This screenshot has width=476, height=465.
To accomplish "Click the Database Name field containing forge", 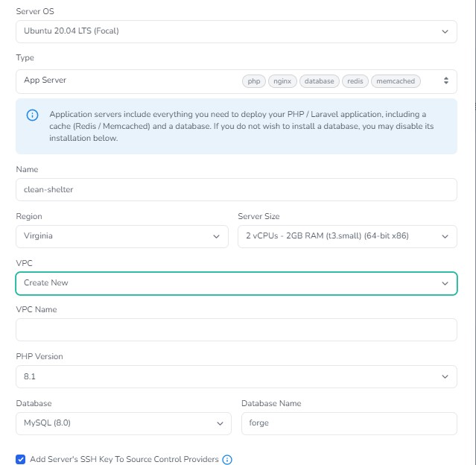I will pyautogui.click(x=349, y=423).
